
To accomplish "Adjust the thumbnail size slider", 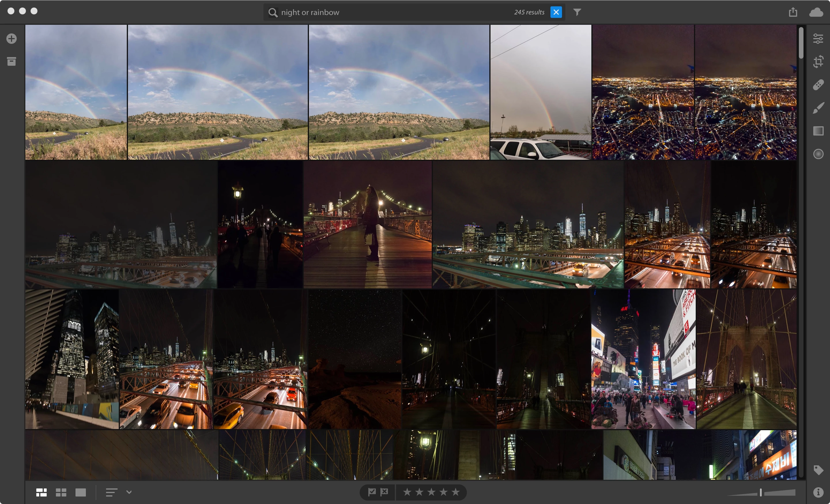I will (x=761, y=492).
